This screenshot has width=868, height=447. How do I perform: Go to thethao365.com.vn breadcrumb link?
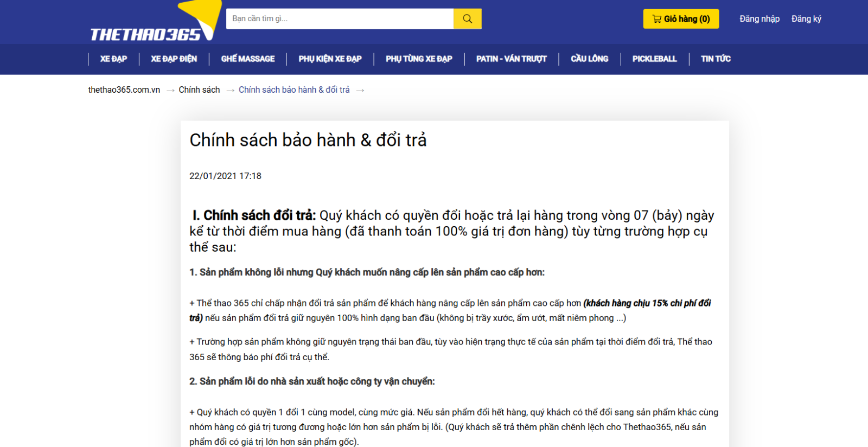click(124, 90)
